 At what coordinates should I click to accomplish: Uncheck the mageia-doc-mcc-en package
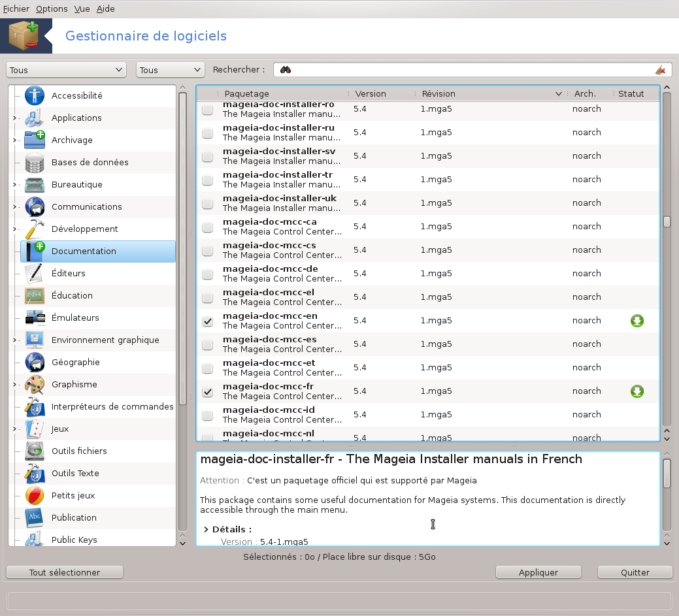point(208,321)
